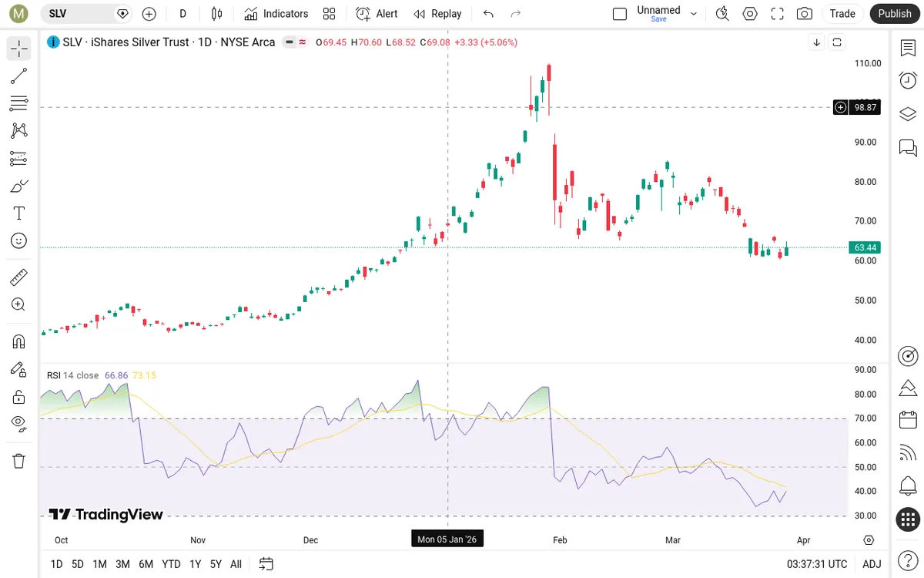Take a chart snapshot with camera icon

(805, 14)
